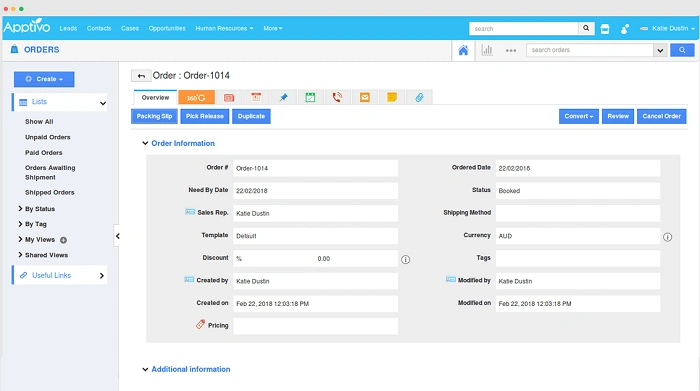The width and height of the screenshot is (700, 391).
Task: Click into the search orders field
Action: tap(590, 50)
